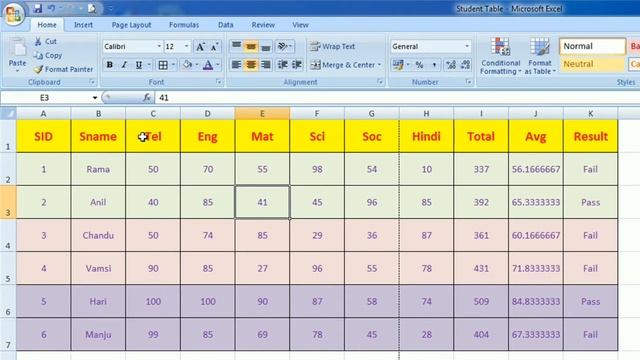The height and width of the screenshot is (360, 640).
Task: Open the Alignment group dialog launcher
Action: point(380,82)
